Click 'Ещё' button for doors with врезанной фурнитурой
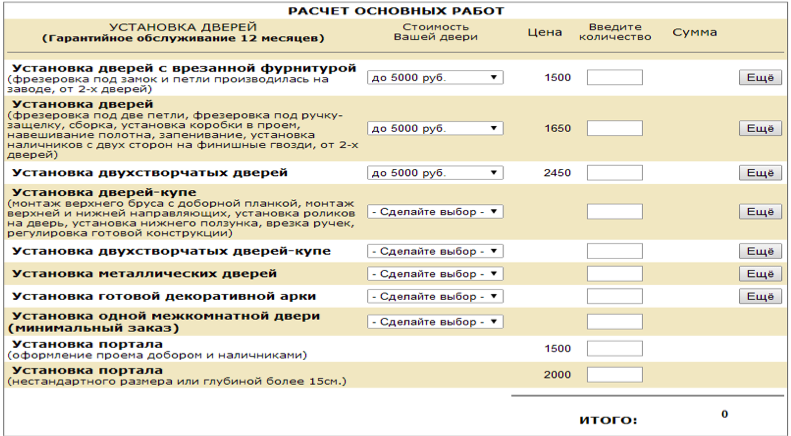This screenshot has width=791, height=436. click(760, 78)
